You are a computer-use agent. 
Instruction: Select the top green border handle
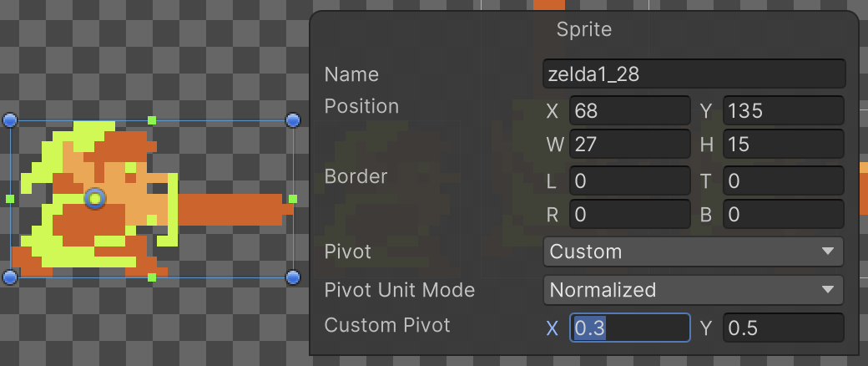coord(152,120)
